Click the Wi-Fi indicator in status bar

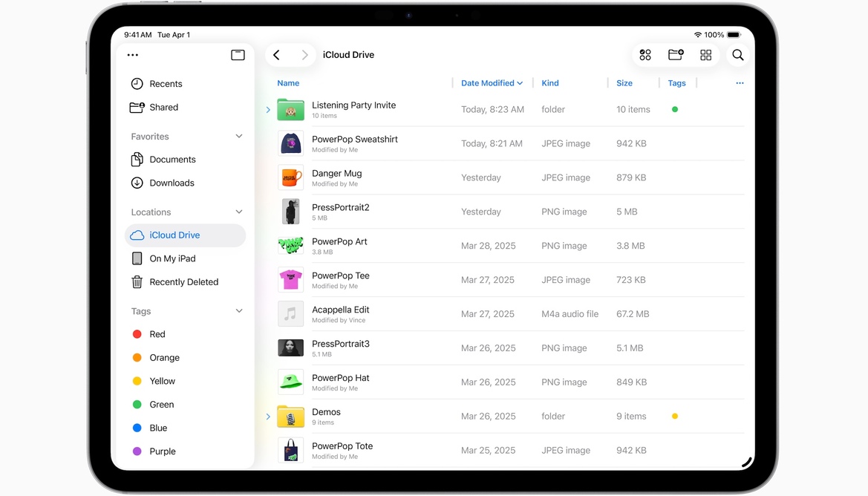(x=698, y=34)
